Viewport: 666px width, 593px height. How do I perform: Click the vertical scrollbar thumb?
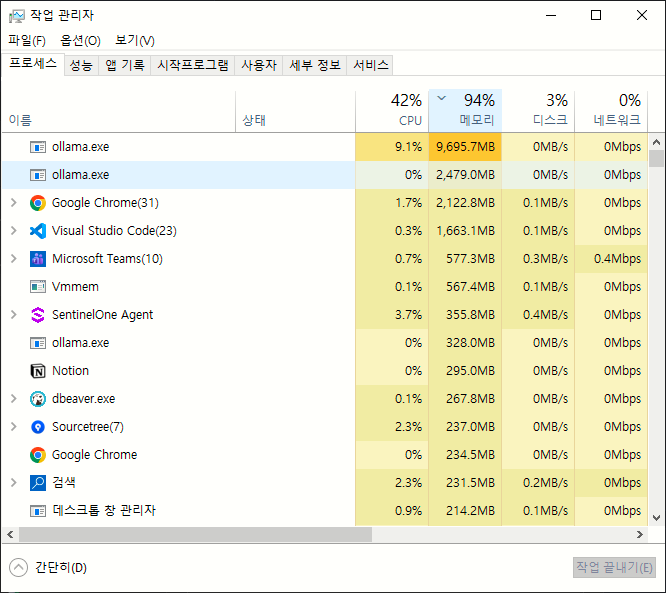[657, 158]
